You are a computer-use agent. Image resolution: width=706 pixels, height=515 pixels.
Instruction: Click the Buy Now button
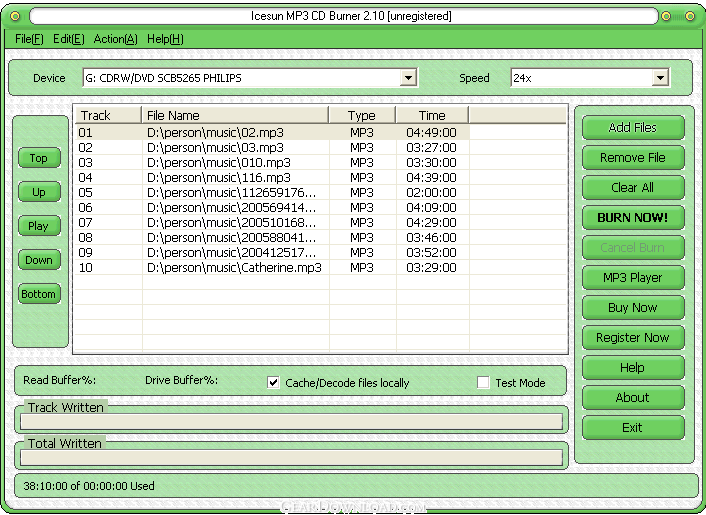coord(633,307)
